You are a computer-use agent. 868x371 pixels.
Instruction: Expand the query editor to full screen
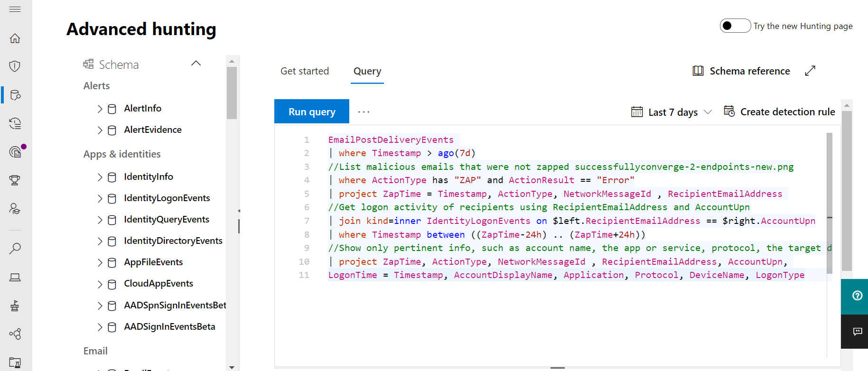pyautogui.click(x=810, y=71)
